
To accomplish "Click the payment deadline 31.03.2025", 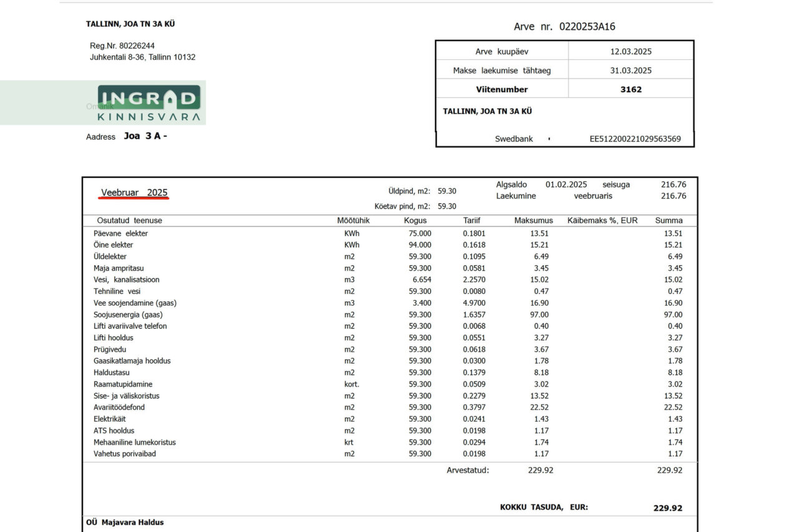I will click(x=630, y=70).
